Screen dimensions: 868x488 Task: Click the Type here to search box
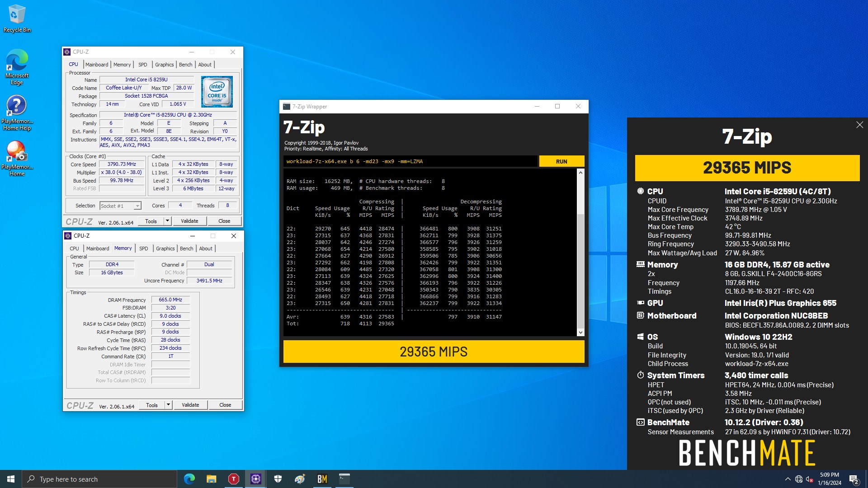pyautogui.click(x=99, y=479)
